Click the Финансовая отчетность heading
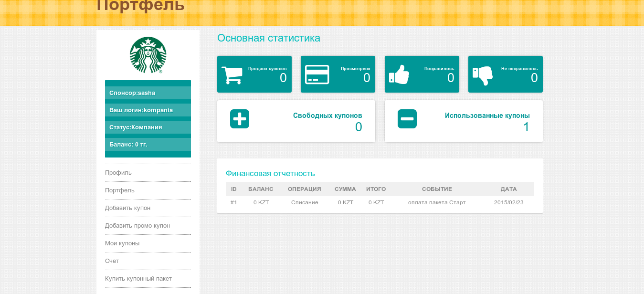 (x=270, y=174)
